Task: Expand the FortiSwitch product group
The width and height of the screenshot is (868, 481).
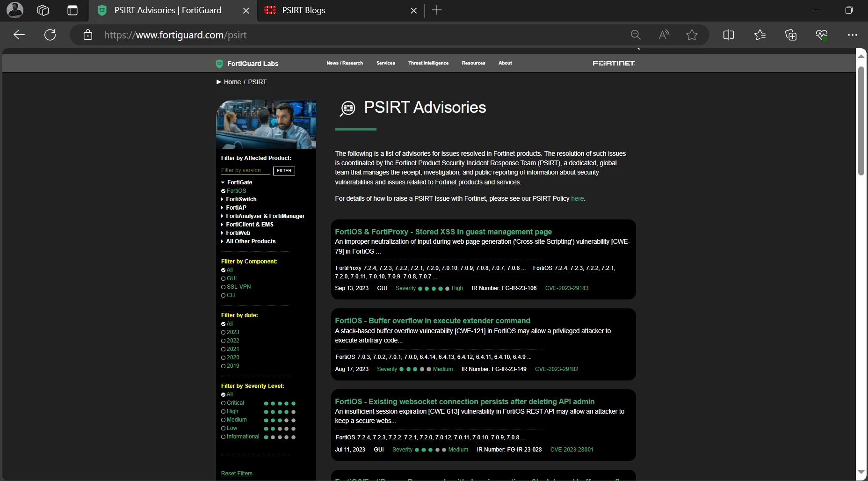Action: [x=239, y=199]
